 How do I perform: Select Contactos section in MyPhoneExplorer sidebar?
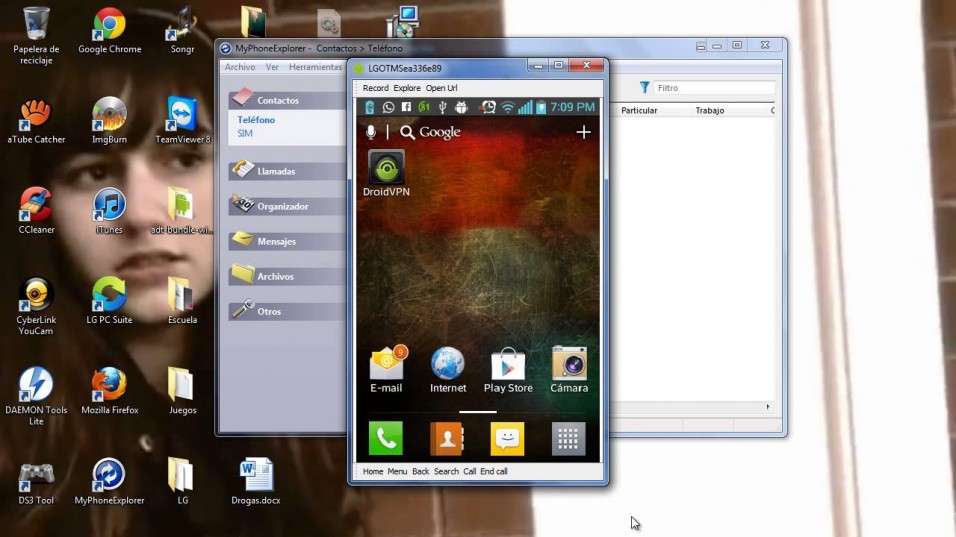pyautogui.click(x=287, y=100)
